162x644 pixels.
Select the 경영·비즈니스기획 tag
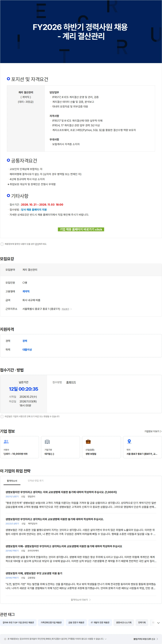pos(124,622)
